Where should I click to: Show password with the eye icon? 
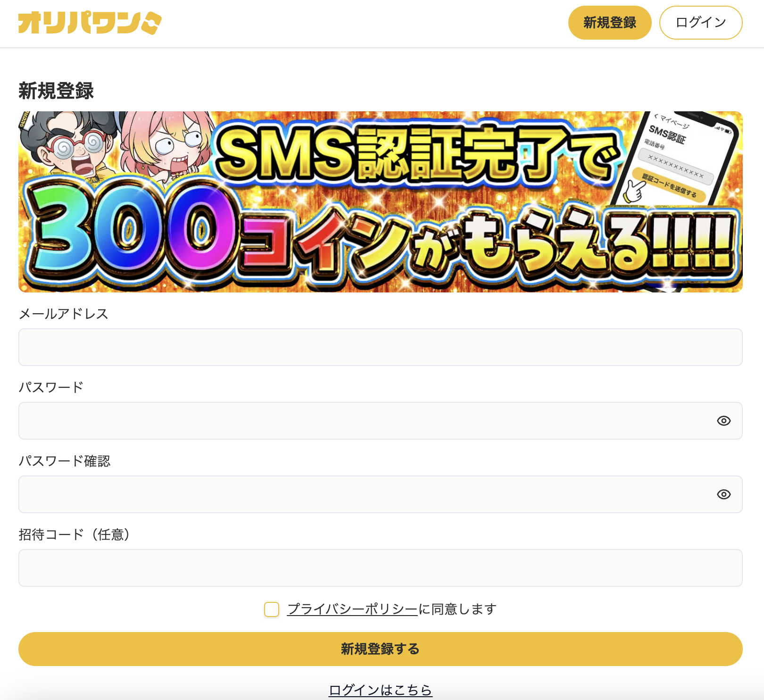723,421
